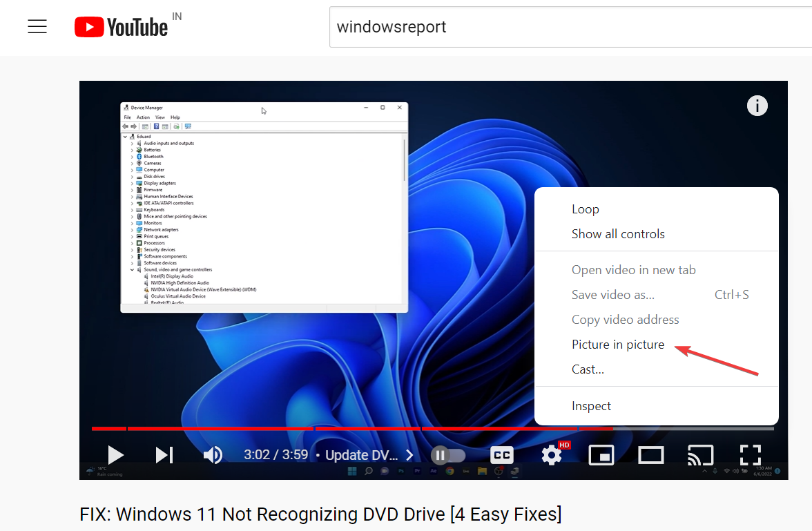Select Copy video address
The width and height of the screenshot is (812, 531).
click(656, 320)
